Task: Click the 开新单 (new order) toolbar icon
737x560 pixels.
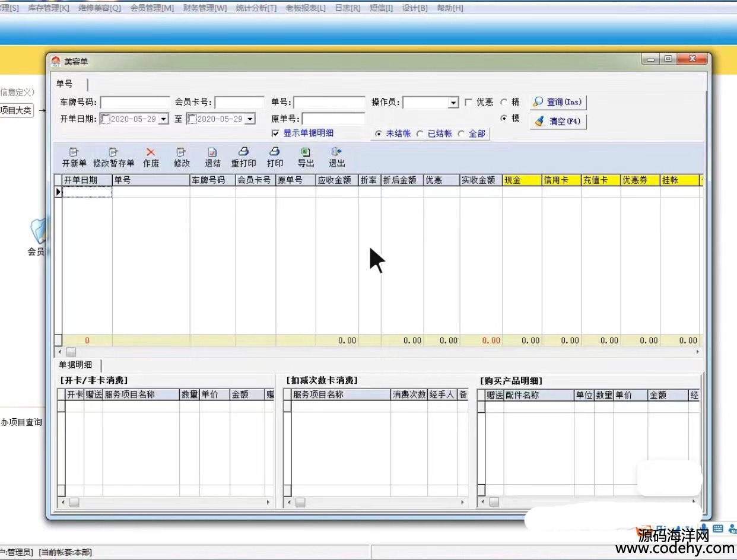Action: pos(74,152)
